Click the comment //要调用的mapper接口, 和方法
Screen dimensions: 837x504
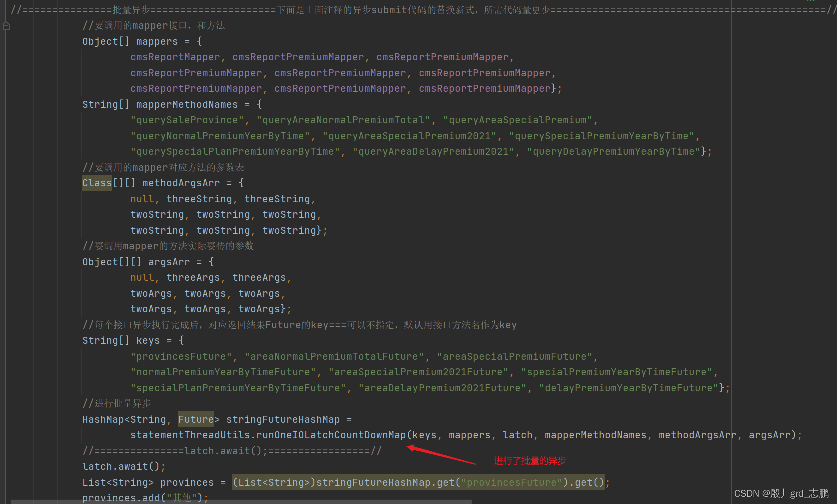click(x=154, y=25)
